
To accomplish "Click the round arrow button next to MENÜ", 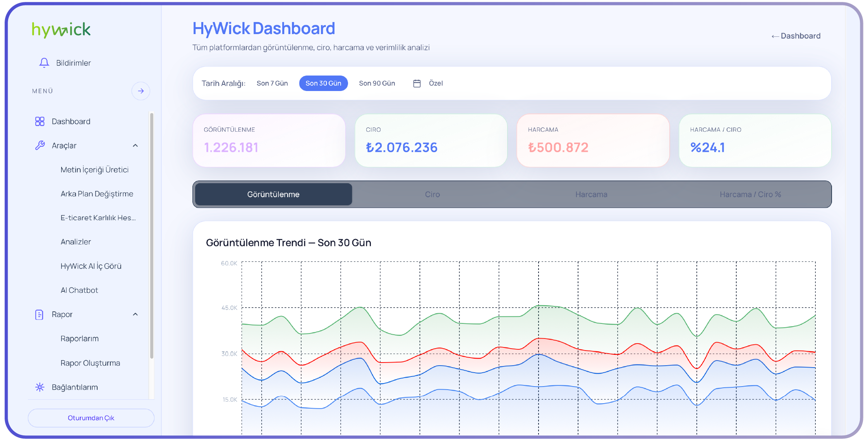I will (141, 91).
